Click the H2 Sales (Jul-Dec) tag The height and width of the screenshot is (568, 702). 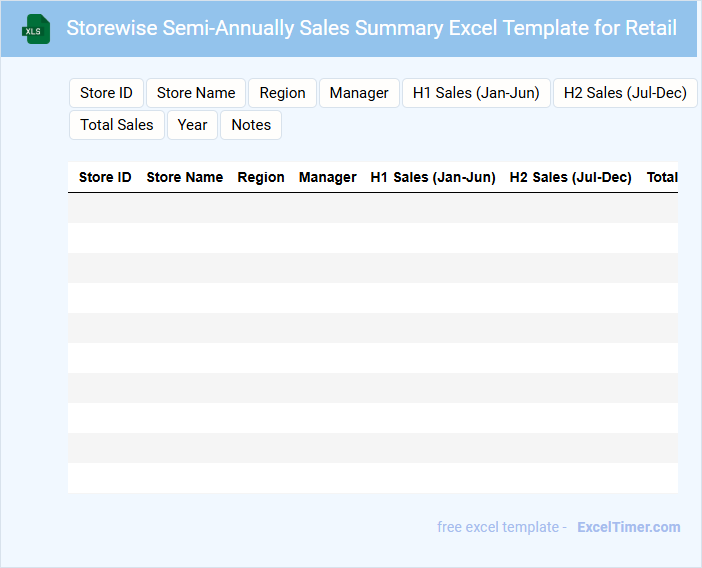point(625,93)
